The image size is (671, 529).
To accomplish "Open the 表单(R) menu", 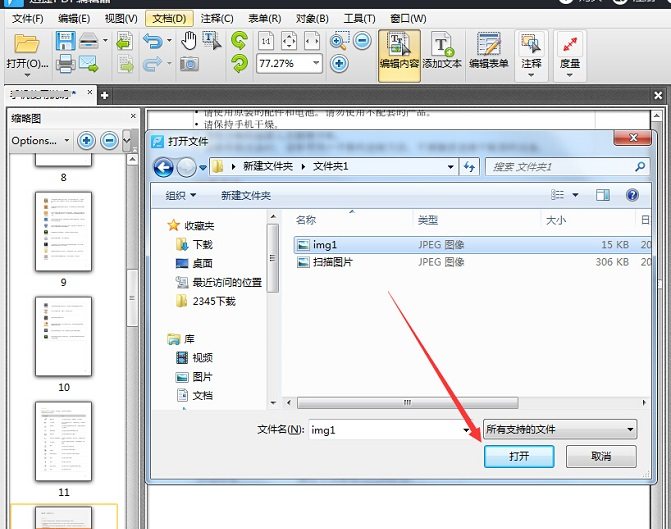I will tap(265, 19).
